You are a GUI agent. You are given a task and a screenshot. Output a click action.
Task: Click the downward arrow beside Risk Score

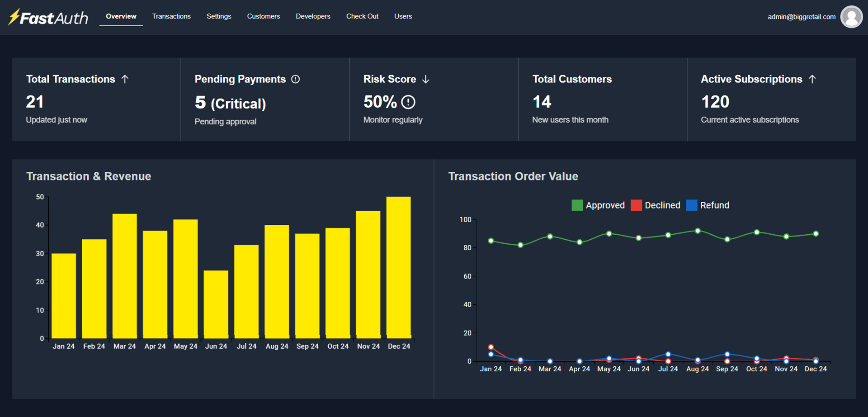[425, 79]
